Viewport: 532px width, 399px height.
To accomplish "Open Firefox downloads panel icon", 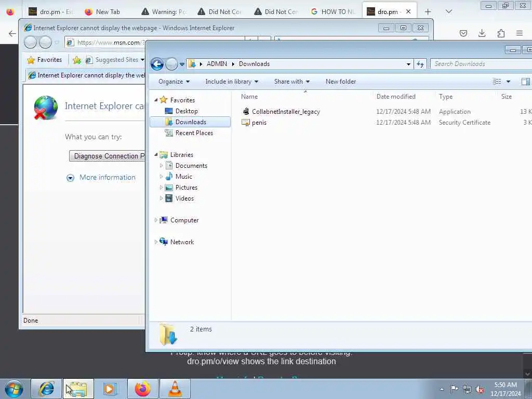I will 482,33.
